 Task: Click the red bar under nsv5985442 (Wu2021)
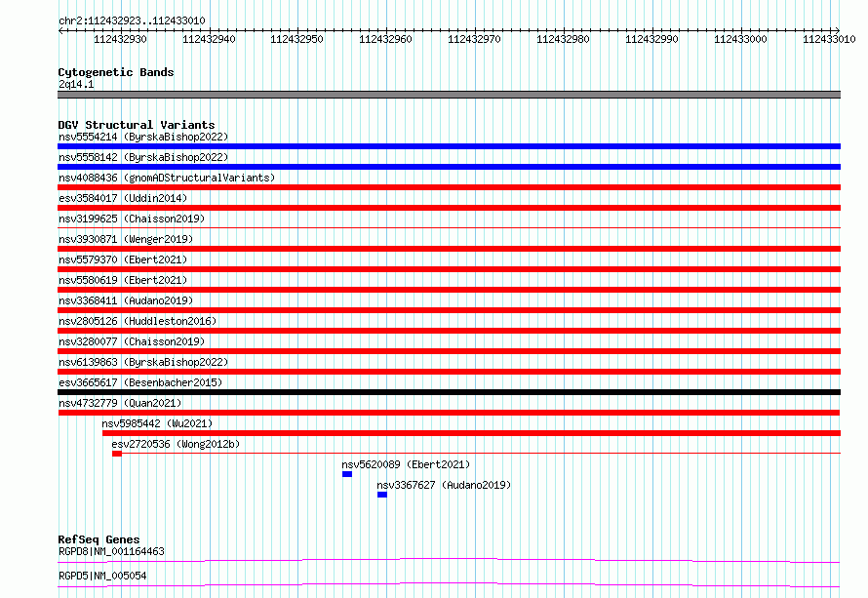click(471, 433)
